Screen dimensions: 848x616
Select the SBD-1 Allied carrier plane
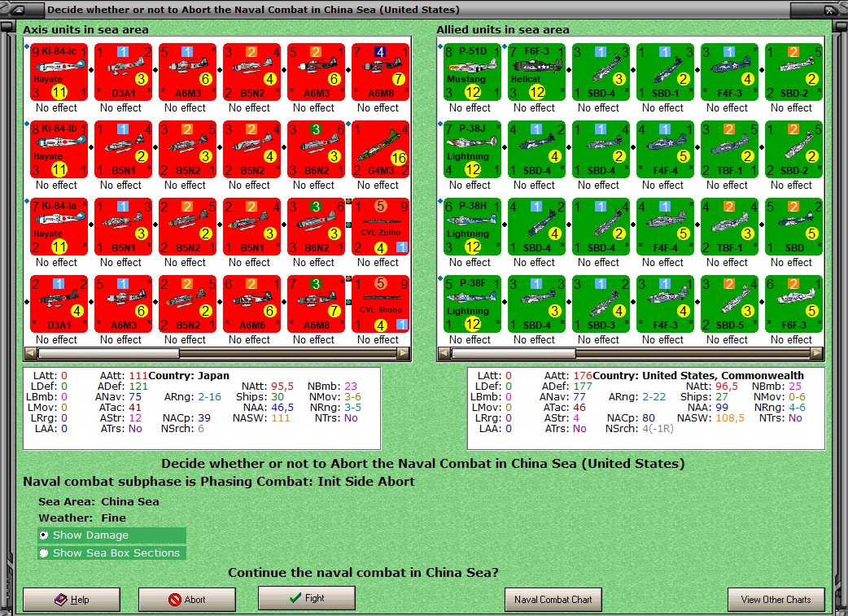click(x=665, y=72)
